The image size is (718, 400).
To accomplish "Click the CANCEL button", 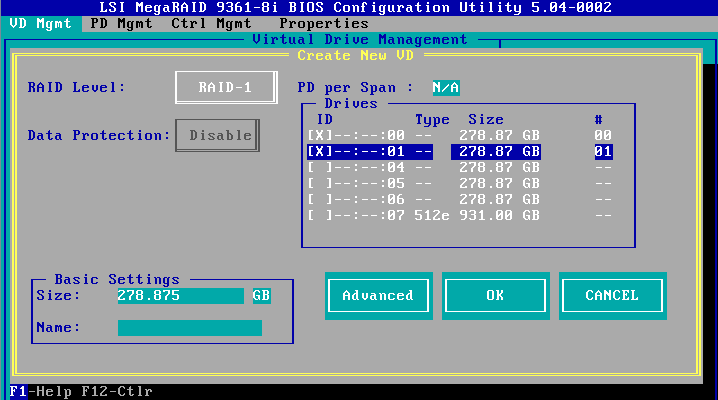I will pos(612,295).
